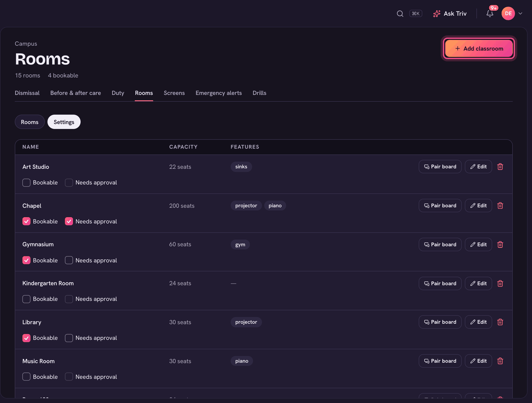532x403 pixels.
Task: Delete the Art Studio room
Action: (x=500, y=167)
